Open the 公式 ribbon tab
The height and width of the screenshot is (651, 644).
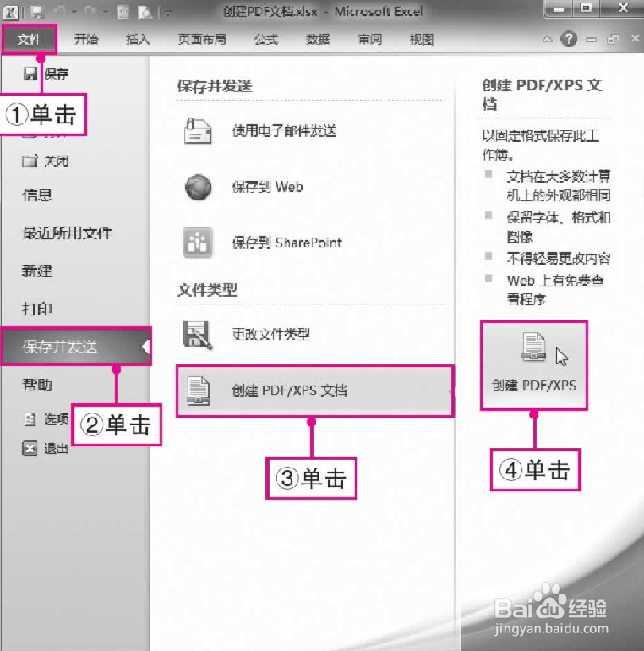coord(266,40)
